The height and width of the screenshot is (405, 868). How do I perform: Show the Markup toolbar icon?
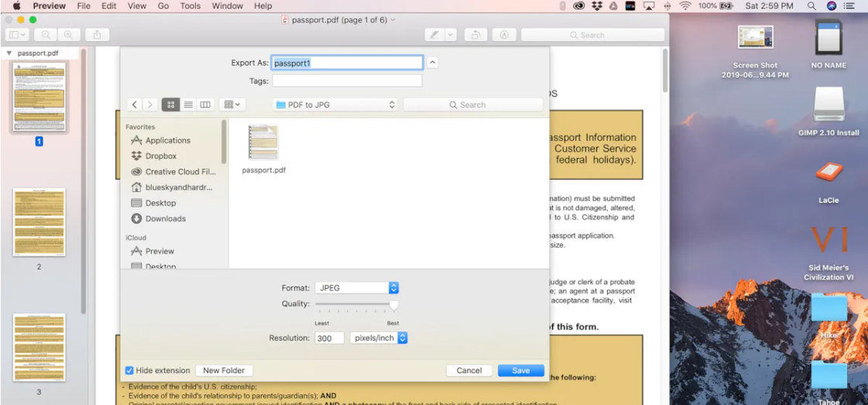click(504, 35)
